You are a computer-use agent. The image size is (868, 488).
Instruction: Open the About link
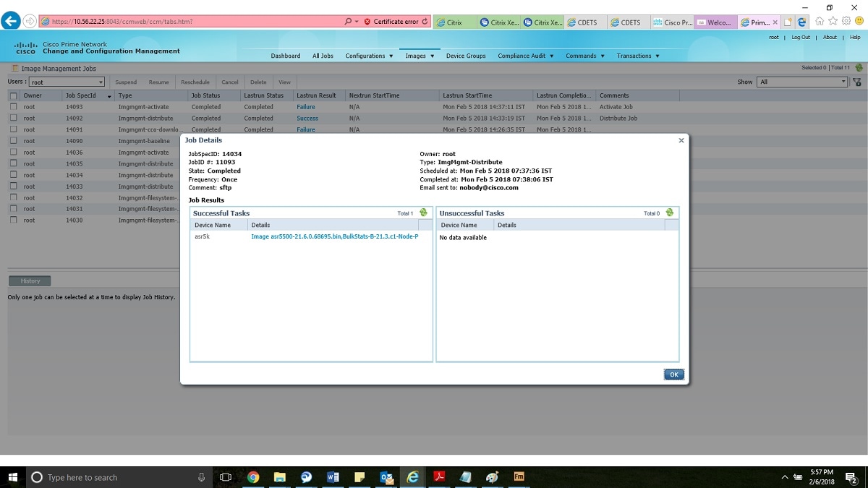click(830, 37)
